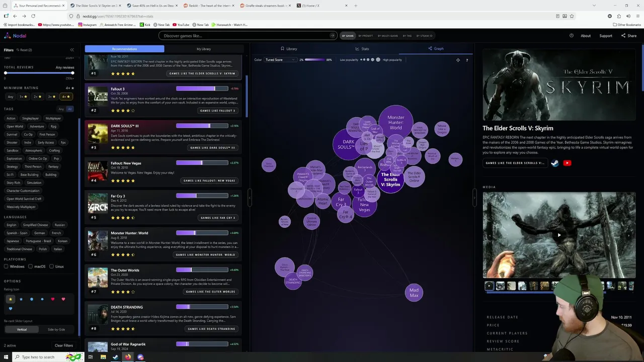The image size is (644, 362).
Task: Open Steam from Windows taskbar
Action: [115, 357]
